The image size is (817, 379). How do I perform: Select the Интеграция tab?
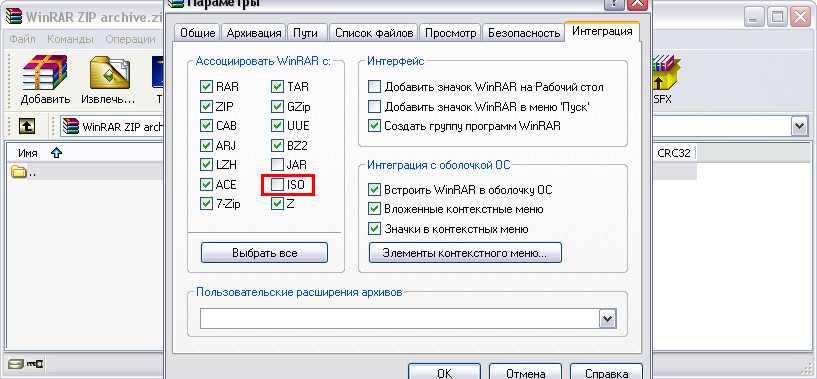(x=602, y=31)
